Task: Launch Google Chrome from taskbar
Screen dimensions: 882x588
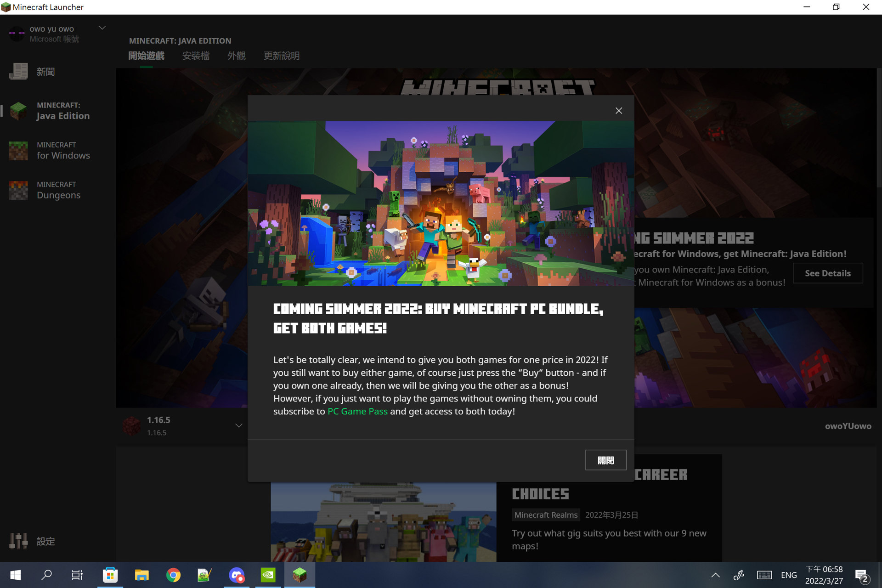Action: click(x=173, y=575)
